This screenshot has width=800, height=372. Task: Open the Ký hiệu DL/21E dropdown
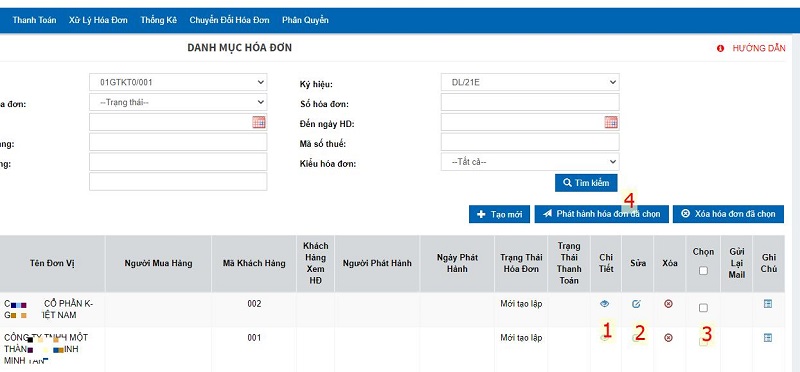pyautogui.click(x=530, y=82)
